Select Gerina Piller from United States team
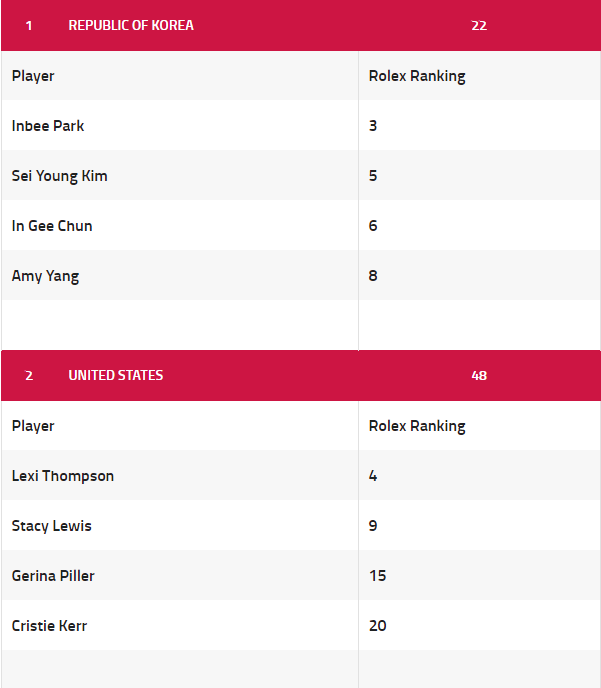 pos(53,576)
